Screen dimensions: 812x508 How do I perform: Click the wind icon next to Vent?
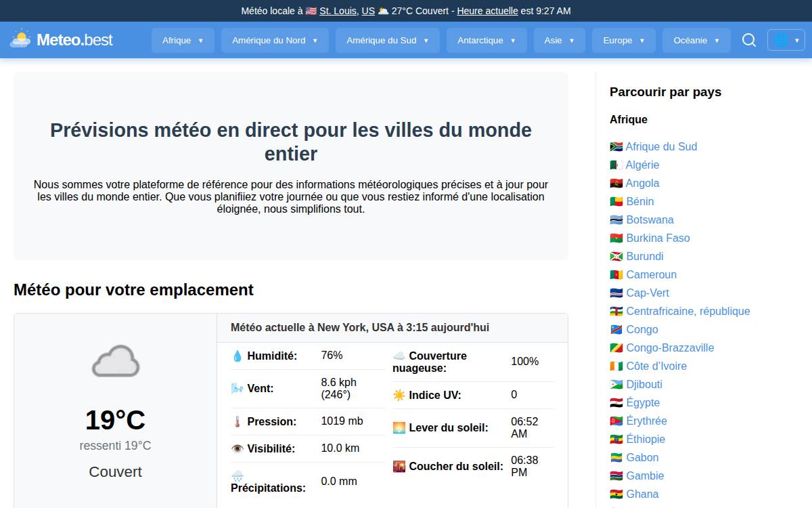[237, 388]
